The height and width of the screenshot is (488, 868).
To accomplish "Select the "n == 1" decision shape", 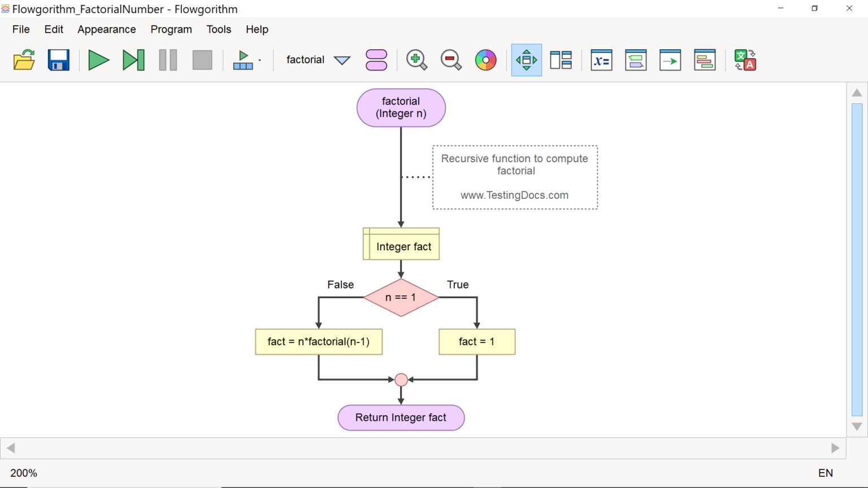I will [401, 296].
